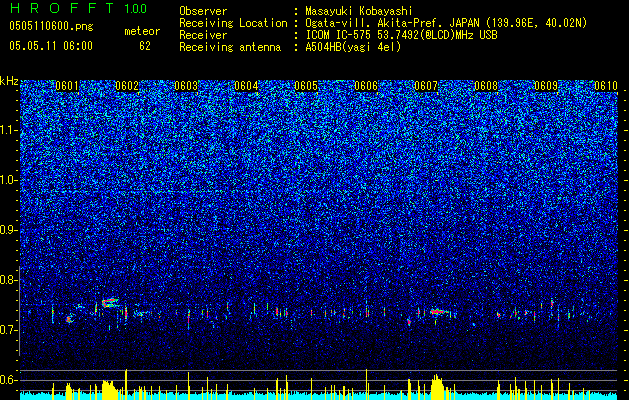This screenshot has width=629, height=400.
Task: Click the 1.1 frequency axis label
Action: (x=9, y=130)
